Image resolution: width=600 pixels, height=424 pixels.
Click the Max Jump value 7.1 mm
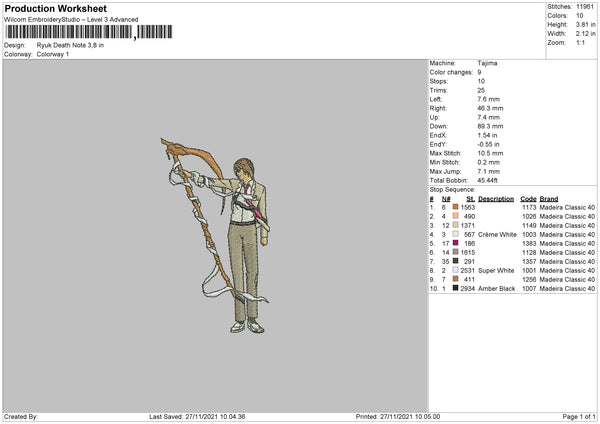pos(488,171)
